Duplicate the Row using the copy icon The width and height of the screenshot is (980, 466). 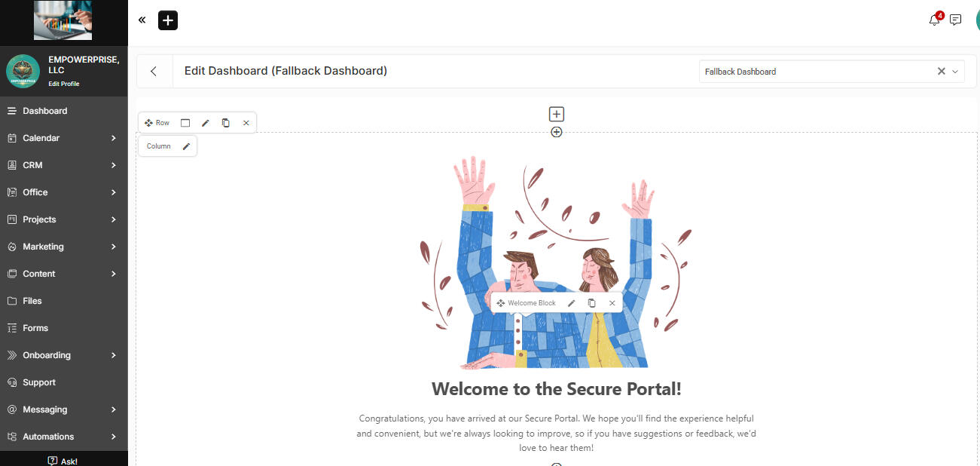point(226,122)
